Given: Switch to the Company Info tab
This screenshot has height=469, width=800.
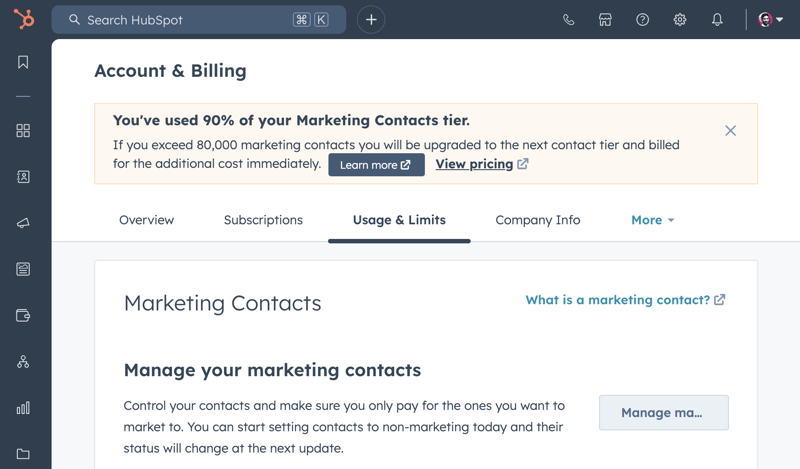Looking at the screenshot, I should coord(538,220).
